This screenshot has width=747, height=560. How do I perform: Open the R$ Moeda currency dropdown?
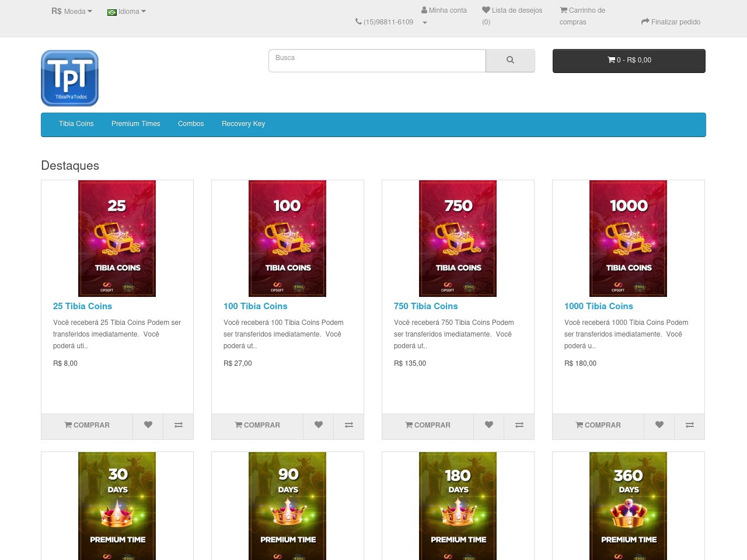[72, 11]
